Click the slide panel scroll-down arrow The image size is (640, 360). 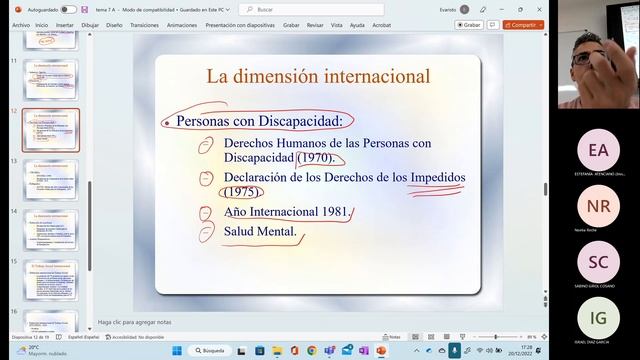90,329
